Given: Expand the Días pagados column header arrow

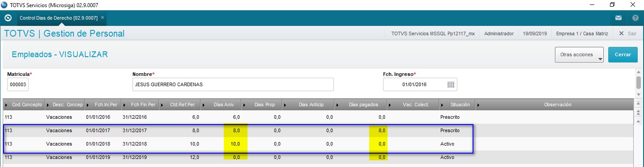Looking at the screenshot, I should 338,105.
